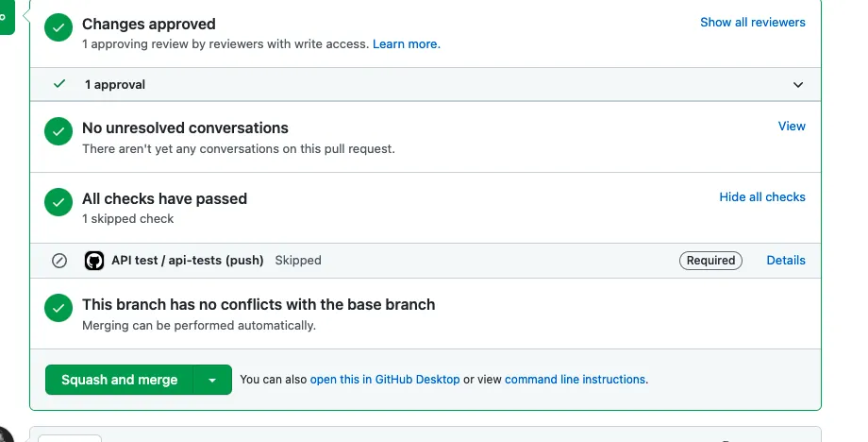Click the green merge badge at top left

pos(6,17)
